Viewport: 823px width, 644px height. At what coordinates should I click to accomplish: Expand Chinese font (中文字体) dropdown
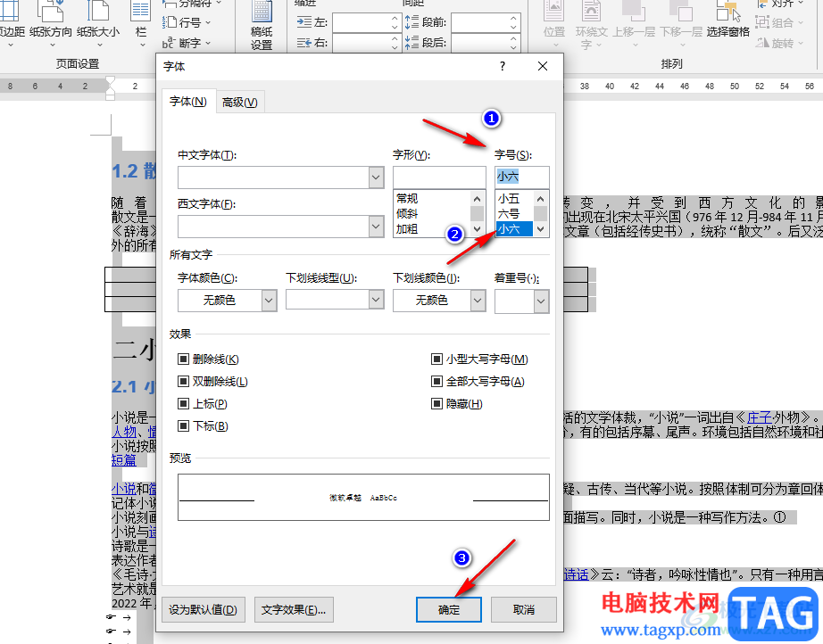pos(376,178)
